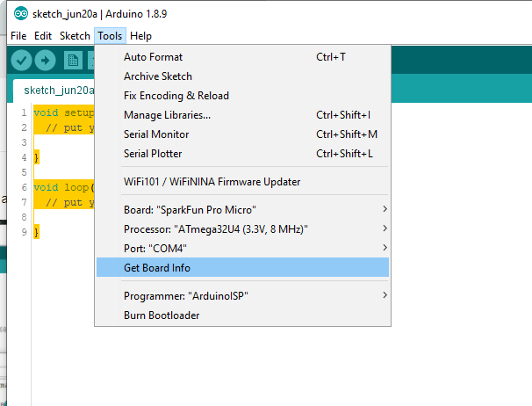Click the Upload arrow toolbar icon
Screen dimensions: 532x406
coord(45,61)
